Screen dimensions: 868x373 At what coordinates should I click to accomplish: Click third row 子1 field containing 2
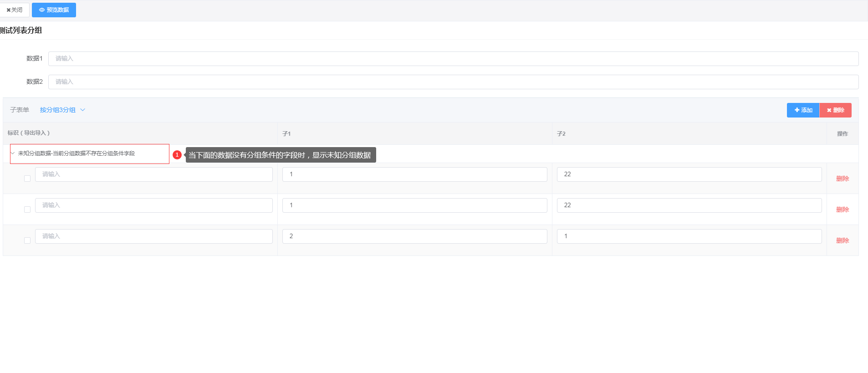tap(414, 236)
